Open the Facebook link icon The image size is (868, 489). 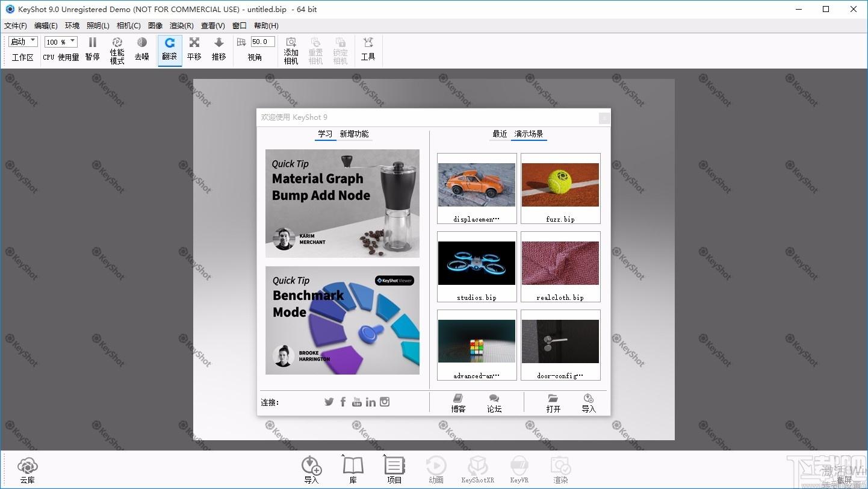click(x=343, y=402)
